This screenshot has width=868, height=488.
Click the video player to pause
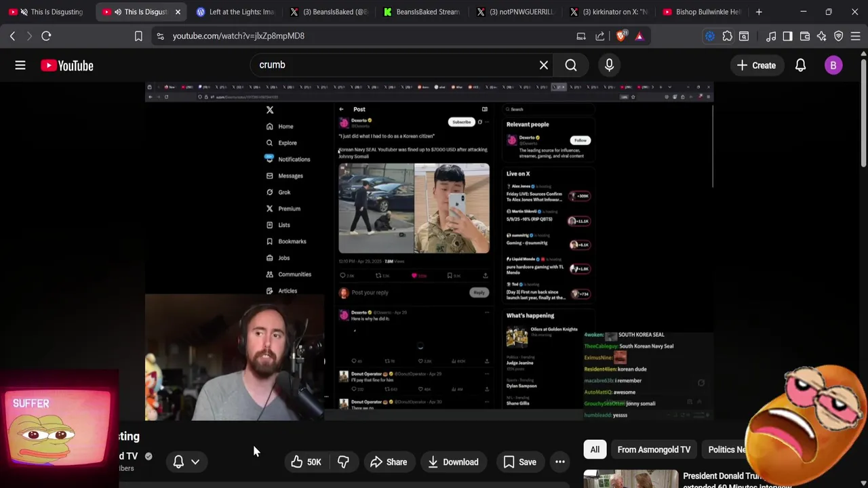pos(429,251)
